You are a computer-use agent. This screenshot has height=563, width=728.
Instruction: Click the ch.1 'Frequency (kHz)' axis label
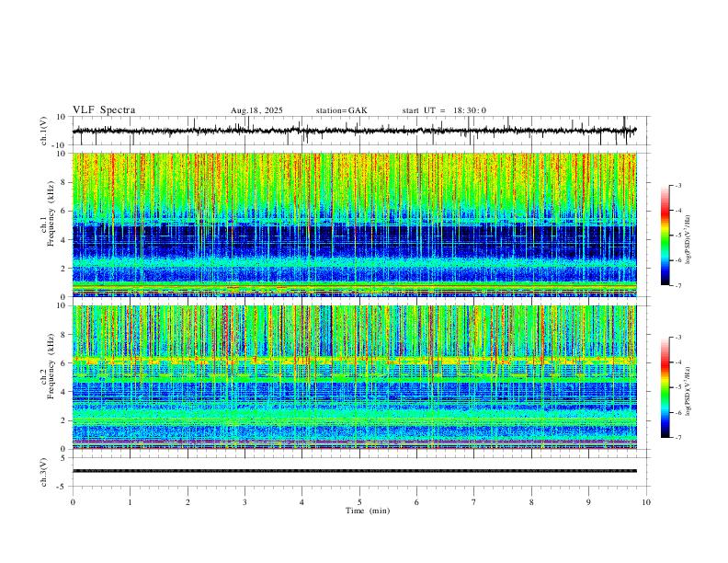[51, 213]
